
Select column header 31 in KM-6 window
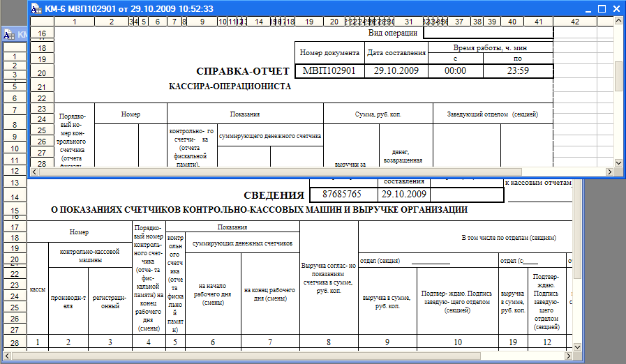pos(408,22)
